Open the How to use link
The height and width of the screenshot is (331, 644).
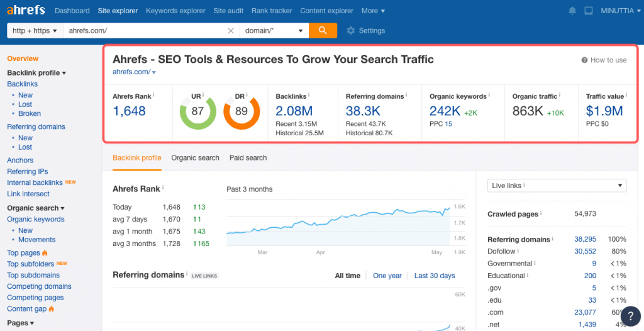tap(604, 60)
